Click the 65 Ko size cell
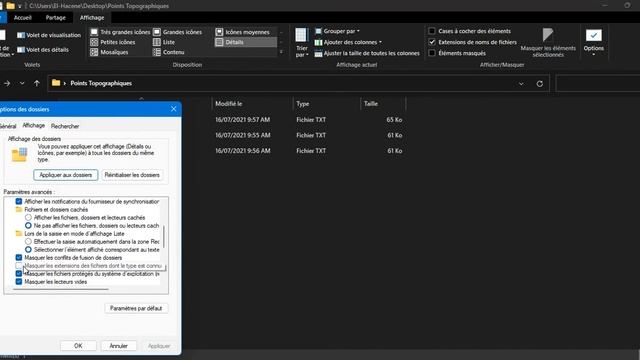 (394, 120)
